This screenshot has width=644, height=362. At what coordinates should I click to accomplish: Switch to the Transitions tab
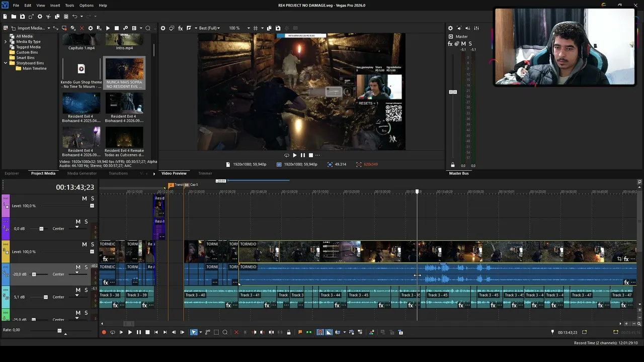point(118,173)
